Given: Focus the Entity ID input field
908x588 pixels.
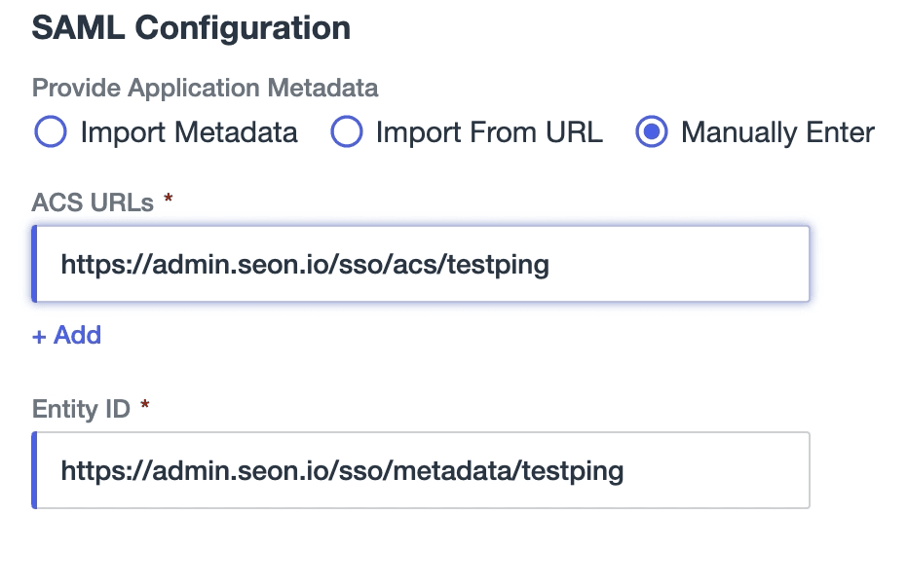Looking at the screenshot, I should (421, 470).
